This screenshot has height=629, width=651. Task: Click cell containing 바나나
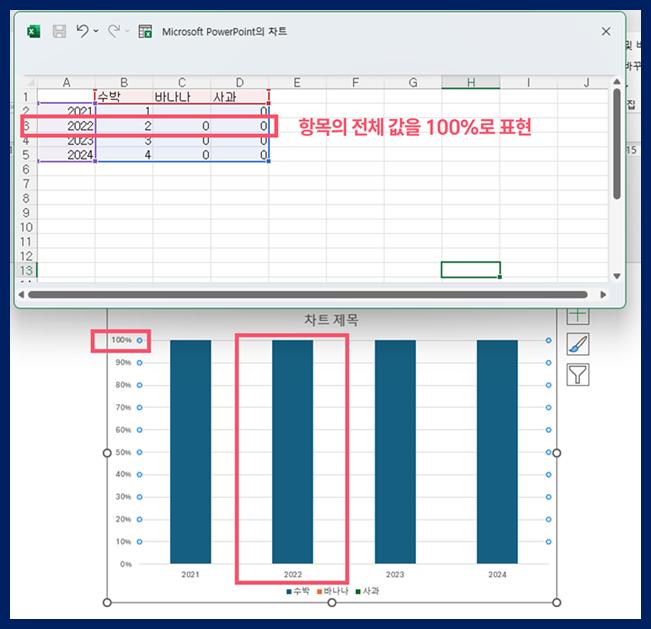point(181,97)
